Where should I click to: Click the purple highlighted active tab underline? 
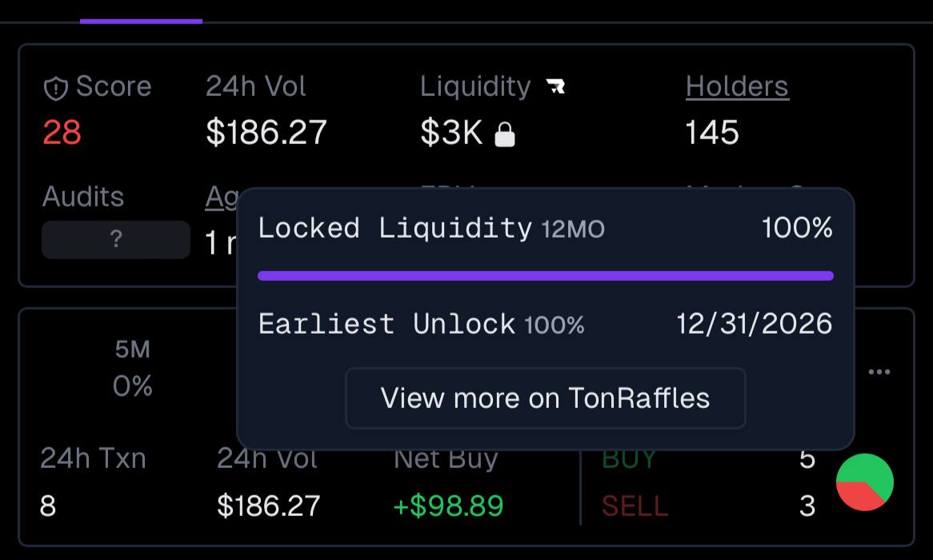[141, 22]
